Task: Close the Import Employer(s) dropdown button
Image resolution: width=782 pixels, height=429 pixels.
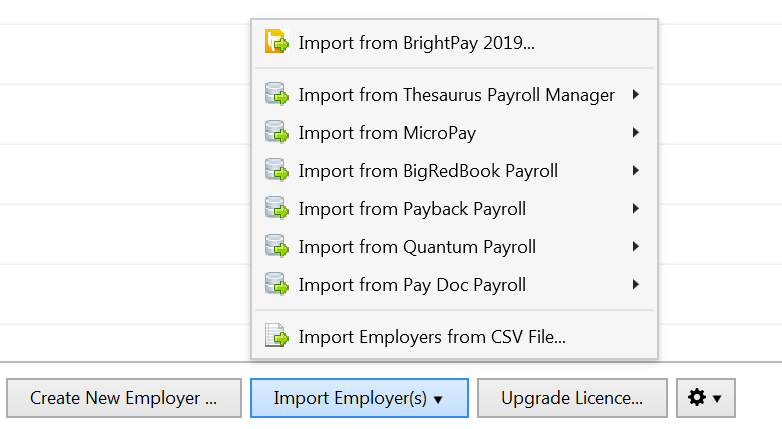Action: [x=359, y=398]
